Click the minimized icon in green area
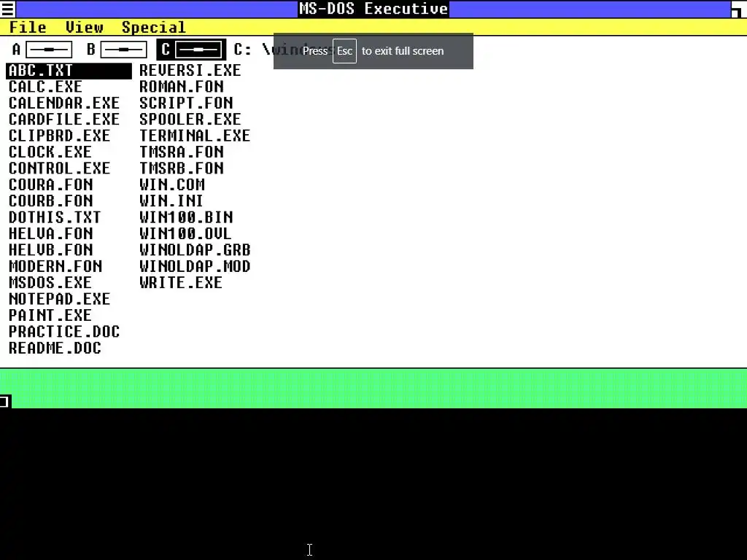 pyautogui.click(x=5, y=402)
